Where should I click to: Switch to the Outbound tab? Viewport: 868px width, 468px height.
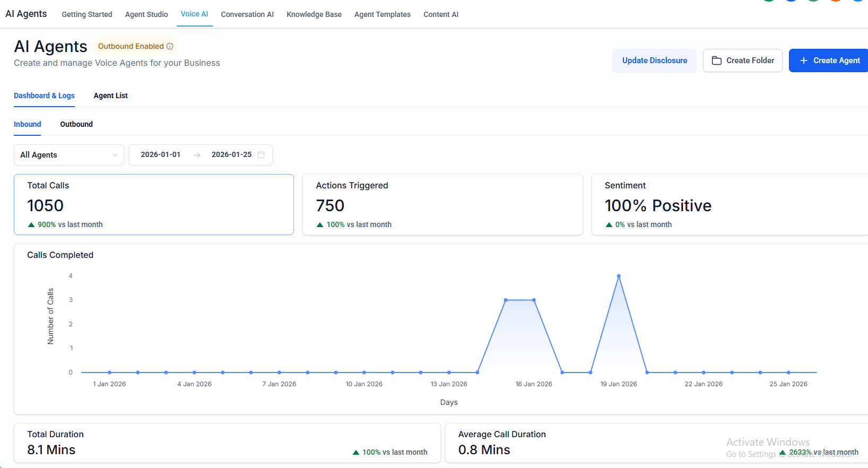(76, 124)
